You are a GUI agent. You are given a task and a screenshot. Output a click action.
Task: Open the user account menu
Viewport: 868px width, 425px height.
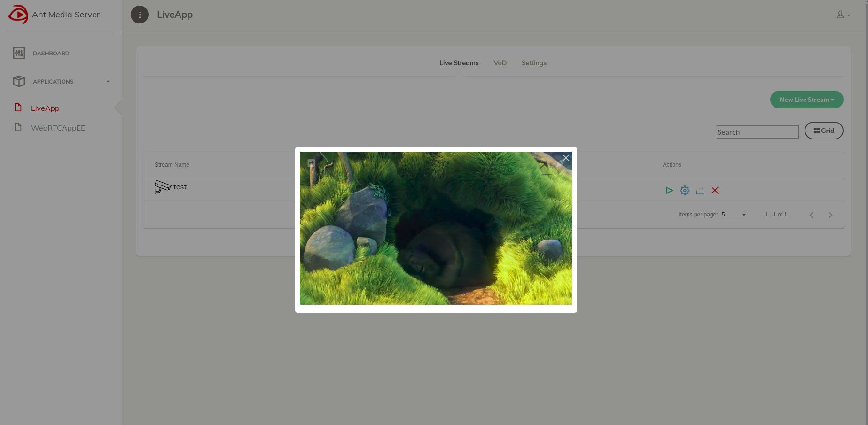click(843, 15)
